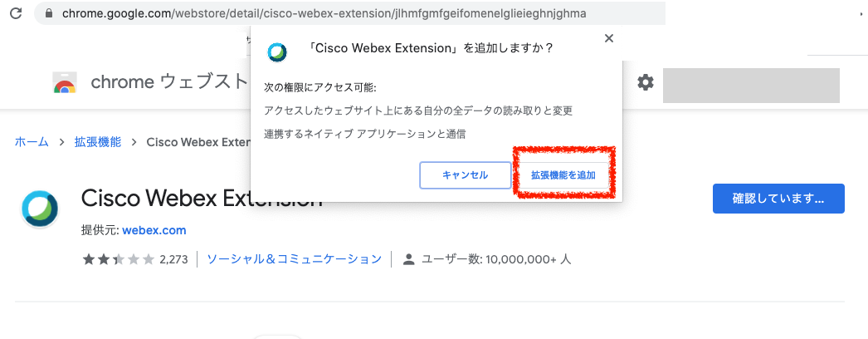Click the Webex icon in the dialog
Screen dimensions: 868x339
click(x=277, y=52)
